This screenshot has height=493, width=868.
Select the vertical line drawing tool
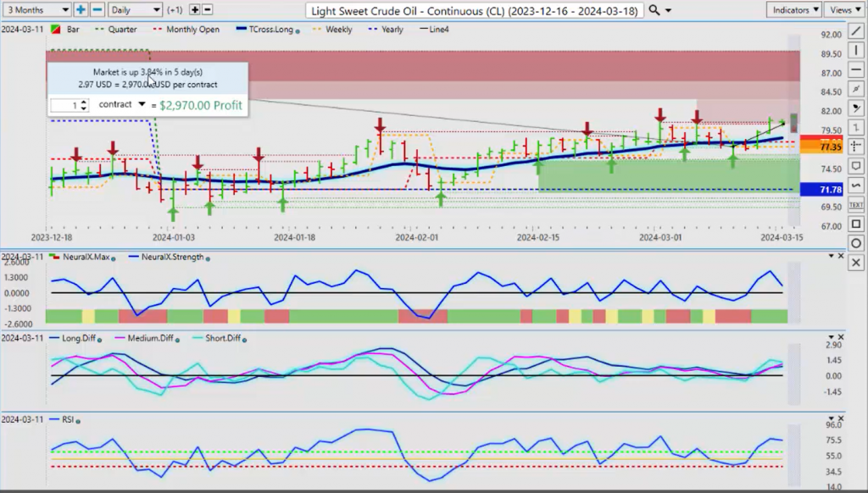(856, 50)
